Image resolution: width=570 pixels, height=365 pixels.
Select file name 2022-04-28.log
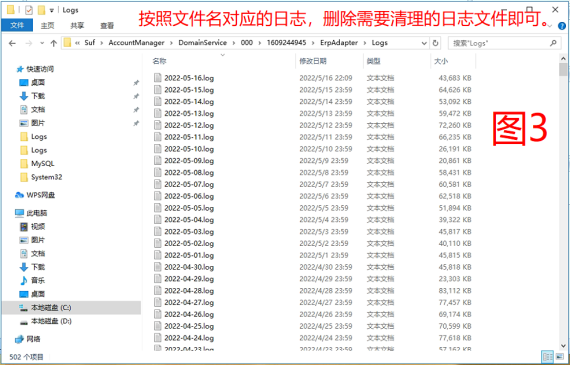[189, 290]
